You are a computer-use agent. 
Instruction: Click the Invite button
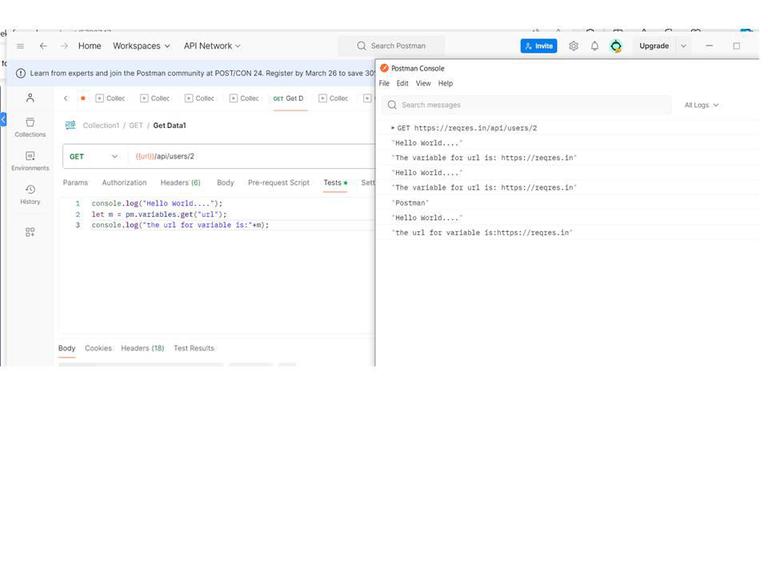(x=539, y=46)
